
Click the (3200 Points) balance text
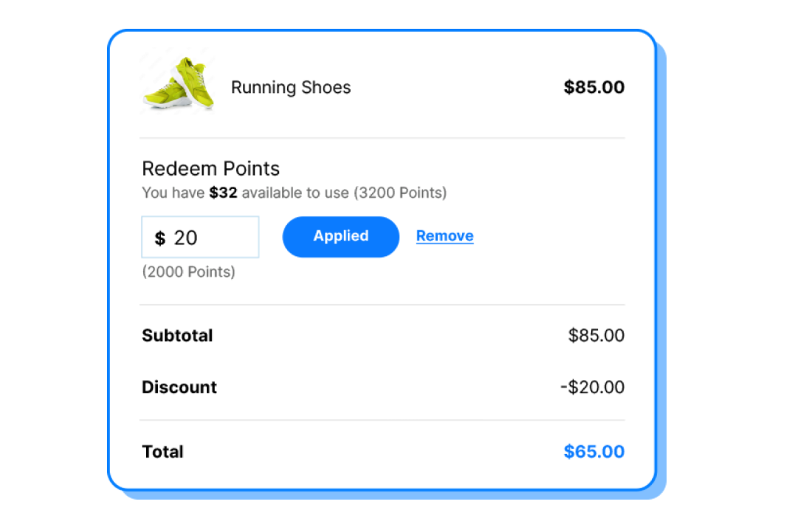point(400,193)
